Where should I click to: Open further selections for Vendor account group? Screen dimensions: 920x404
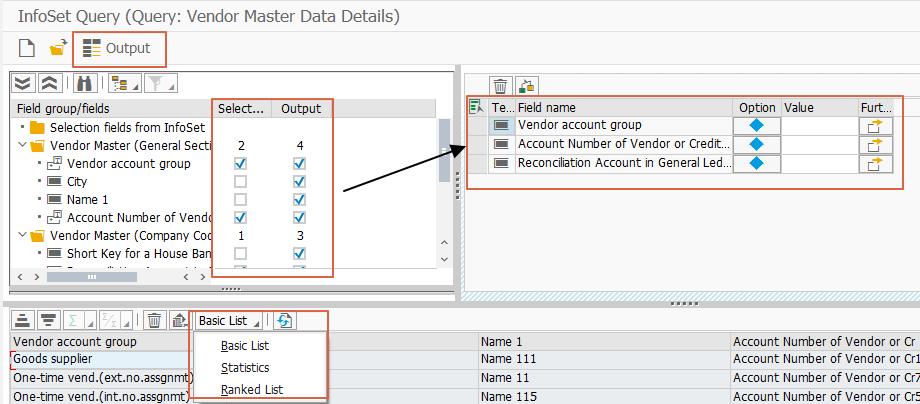coord(876,125)
